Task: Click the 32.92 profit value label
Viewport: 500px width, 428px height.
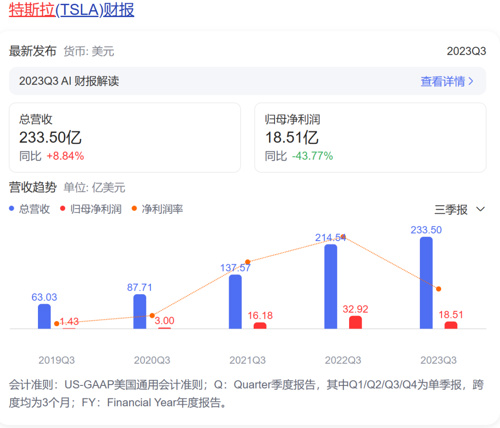Action: point(355,309)
